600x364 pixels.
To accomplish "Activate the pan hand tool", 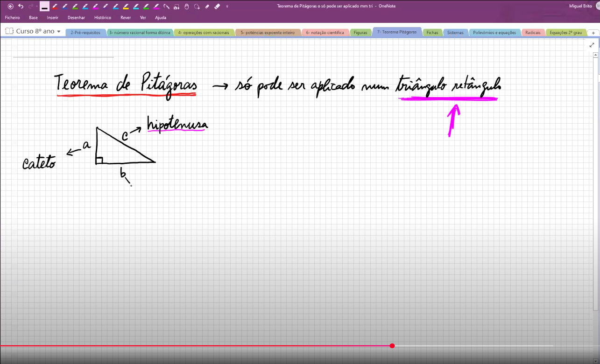I will [x=186, y=7].
